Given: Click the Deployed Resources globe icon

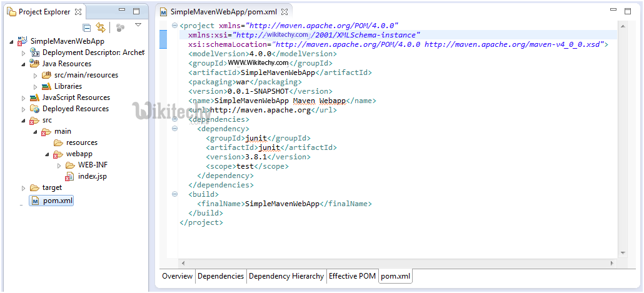Looking at the screenshot, I should [35, 109].
